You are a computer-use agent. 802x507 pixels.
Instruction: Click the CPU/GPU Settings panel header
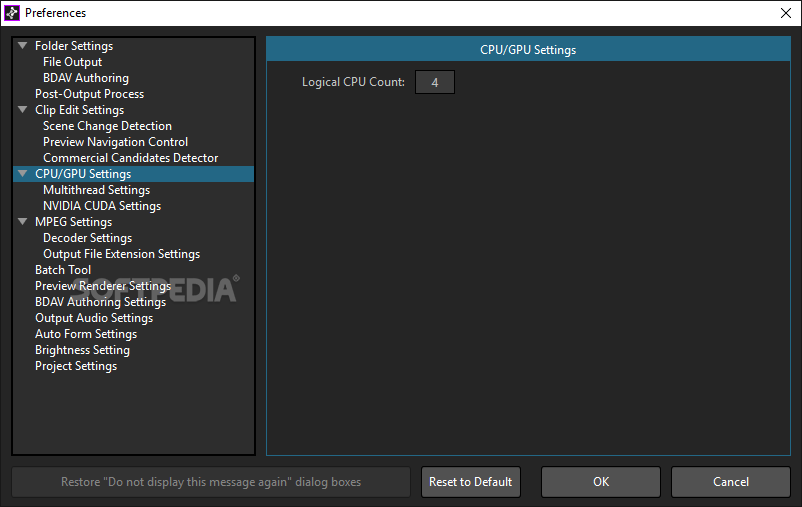528,50
